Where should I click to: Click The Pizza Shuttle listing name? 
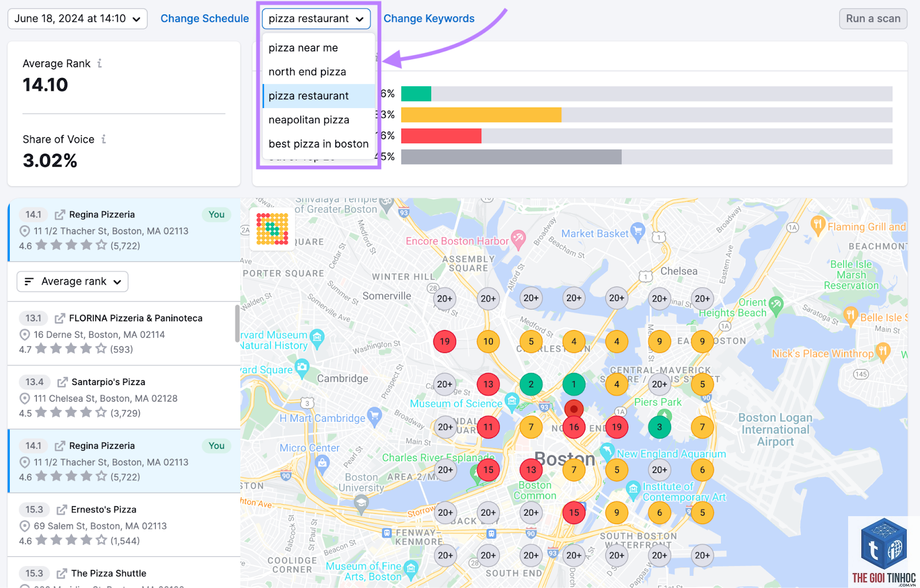pos(109,573)
